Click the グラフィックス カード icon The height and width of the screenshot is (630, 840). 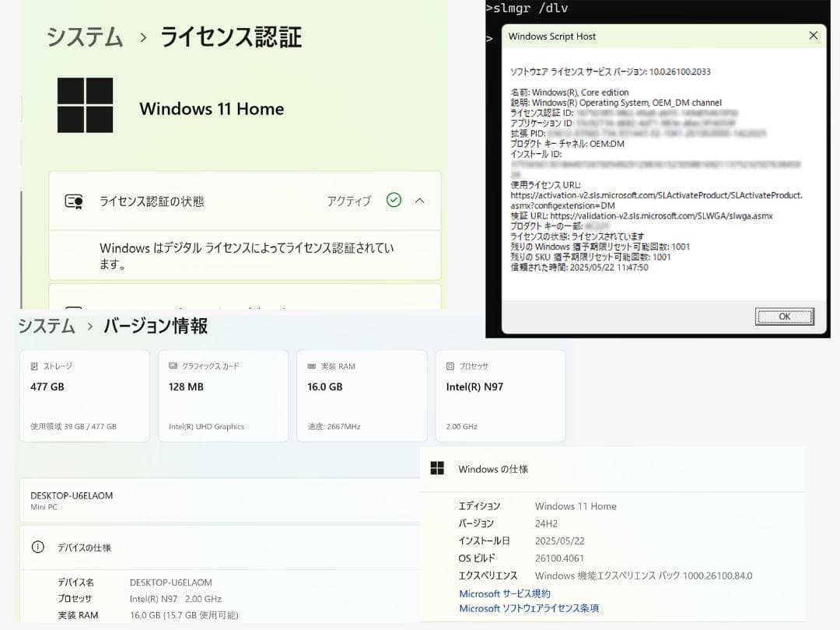tap(173, 366)
